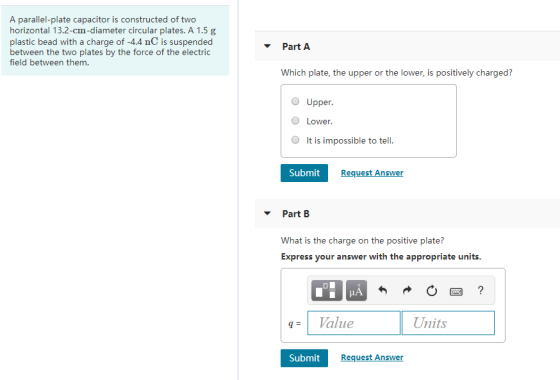Focus the Value input field
This screenshot has width=560, height=380.
click(354, 323)
